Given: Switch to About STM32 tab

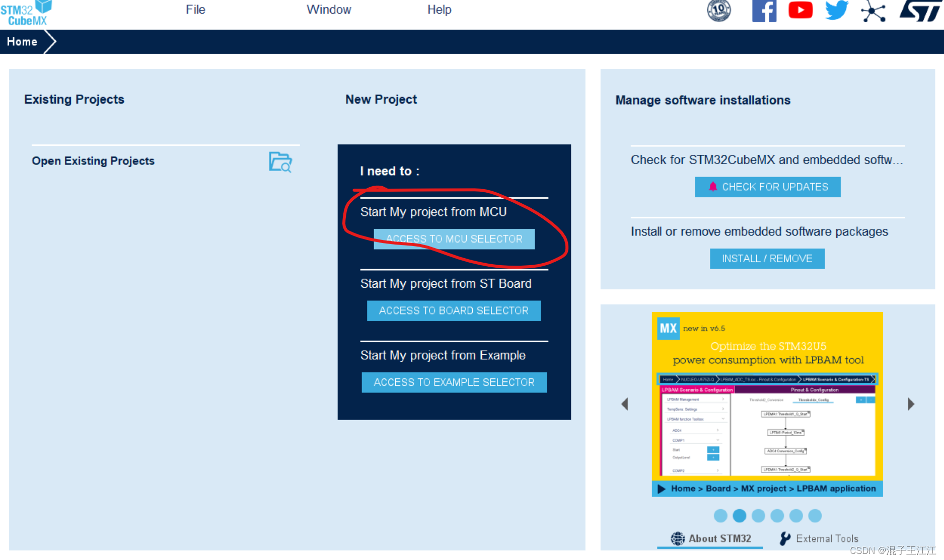Looking at the screenshot, I should pyautogui.click(x=710, y=539).
